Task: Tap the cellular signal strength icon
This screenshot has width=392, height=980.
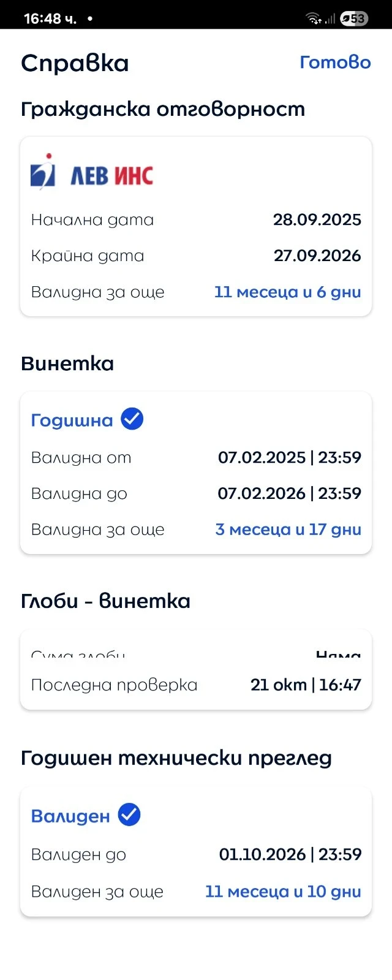Action: point(330,19)
